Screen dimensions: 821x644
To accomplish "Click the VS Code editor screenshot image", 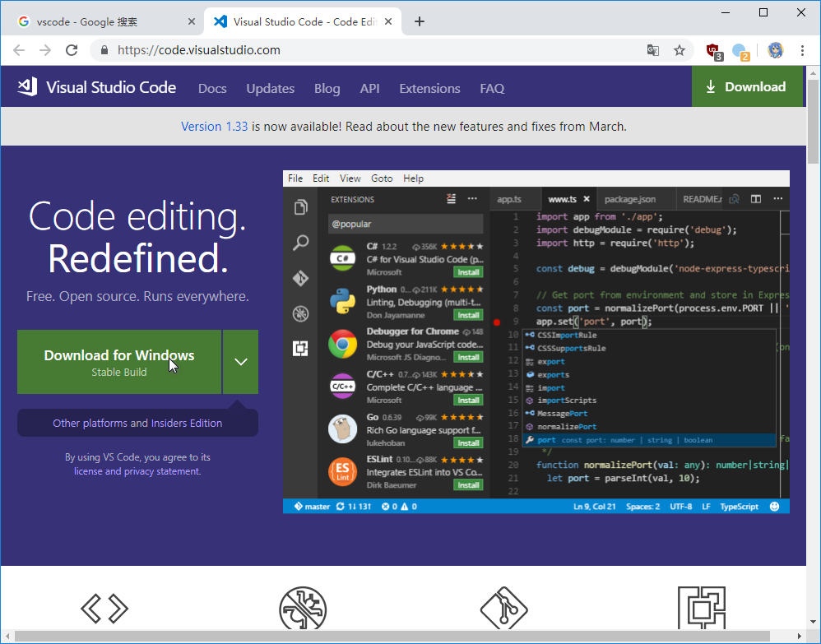I will click(536, 342).
